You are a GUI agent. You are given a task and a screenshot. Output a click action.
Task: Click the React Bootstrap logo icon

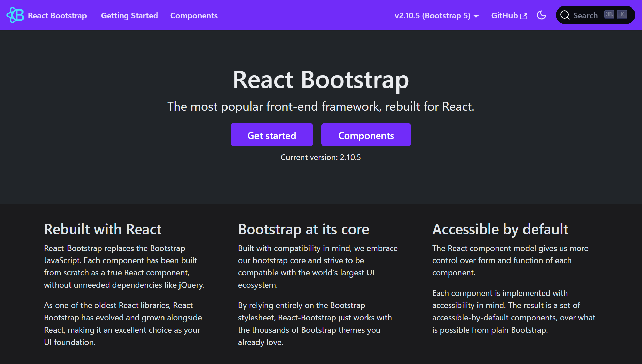[15, 15]
